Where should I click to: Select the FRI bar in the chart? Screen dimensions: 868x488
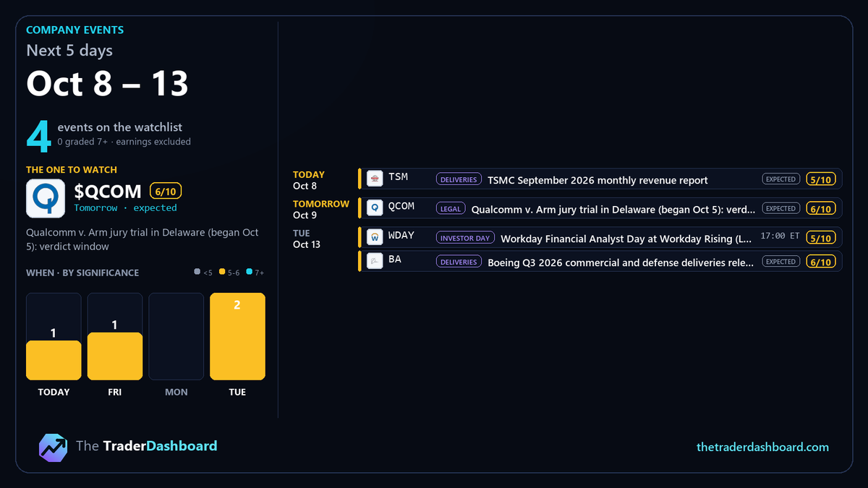(115, 356)
